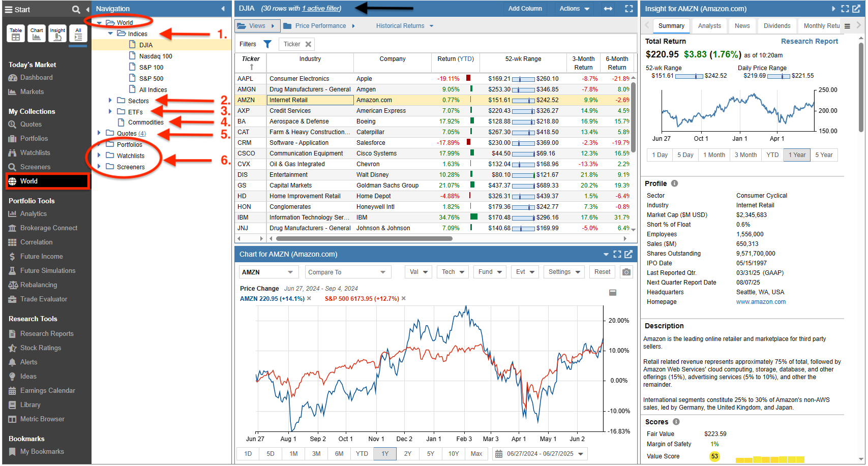Click the Daily Price Range slider

[x=779, y=76]
